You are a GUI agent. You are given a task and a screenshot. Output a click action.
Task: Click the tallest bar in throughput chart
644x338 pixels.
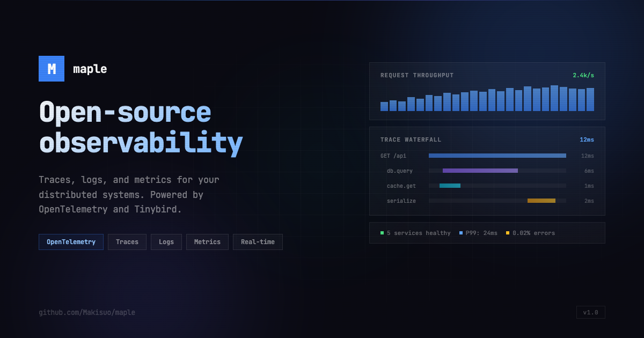[554, 98]
